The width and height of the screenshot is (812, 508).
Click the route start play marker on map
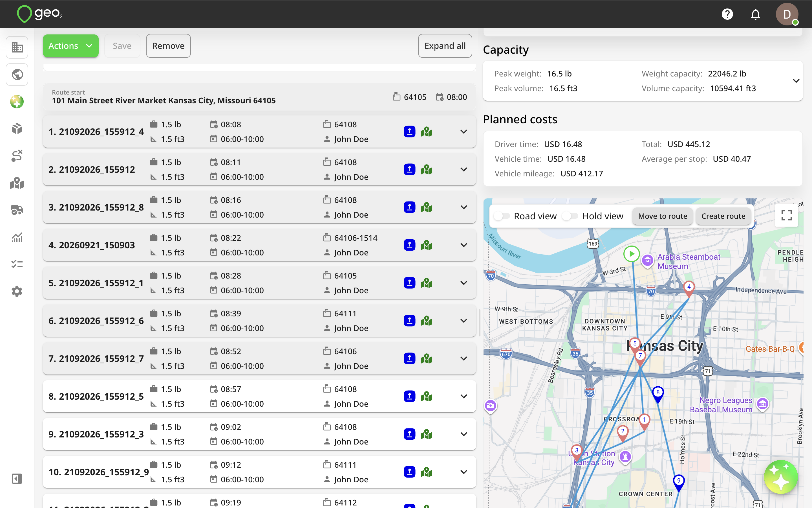pos(632,254)
